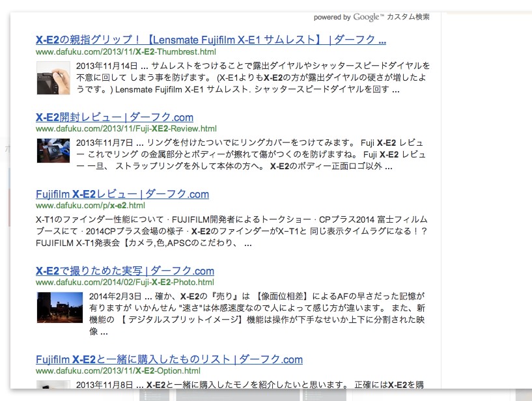Open the X-E2開封レビュー result title
This screenshot has width=532, height=401.
coord(115,117)
